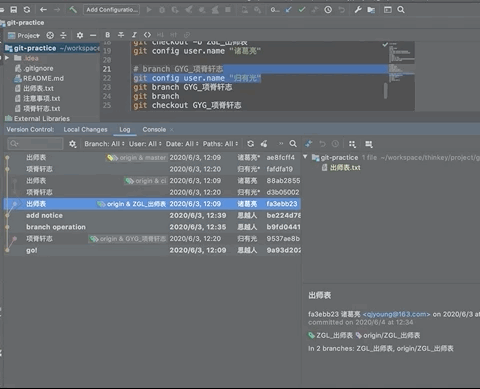Click the Expand All icon in details toolbar
Screen dimensions: 480x389
(x=369, y=144)
